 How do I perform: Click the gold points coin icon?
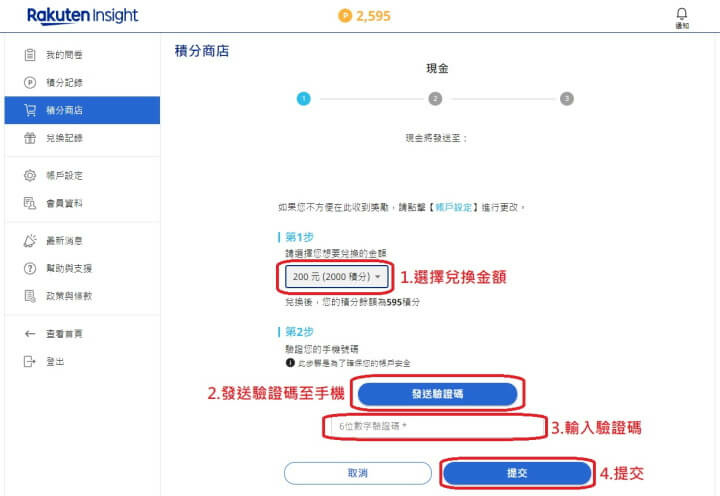coord(345,16)
